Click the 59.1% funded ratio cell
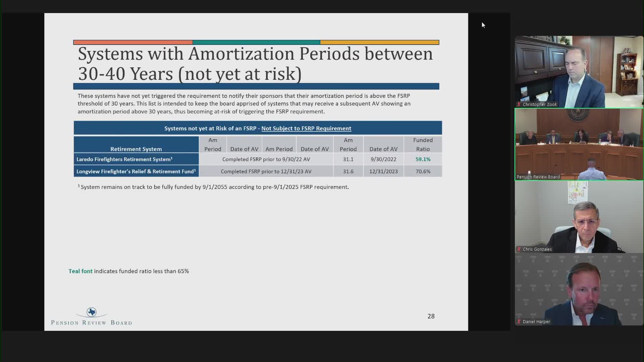Viewport: 644px width, 362px height. pos(423,159)
